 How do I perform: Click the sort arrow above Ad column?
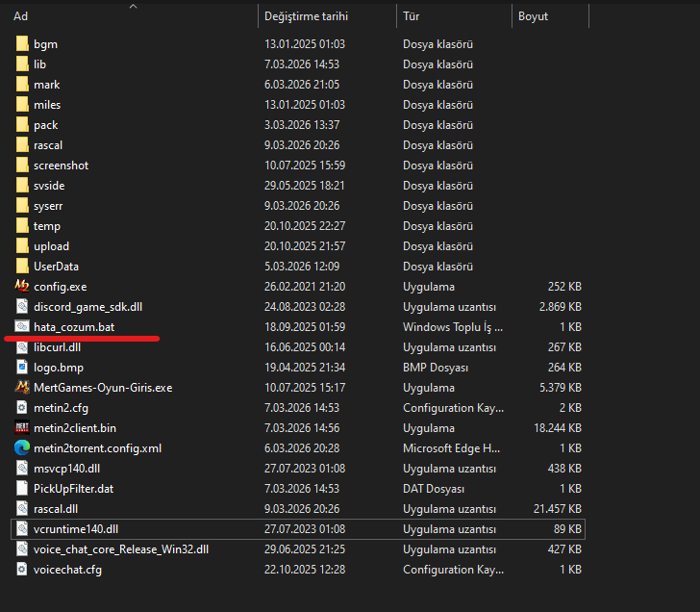click(133, 6)
